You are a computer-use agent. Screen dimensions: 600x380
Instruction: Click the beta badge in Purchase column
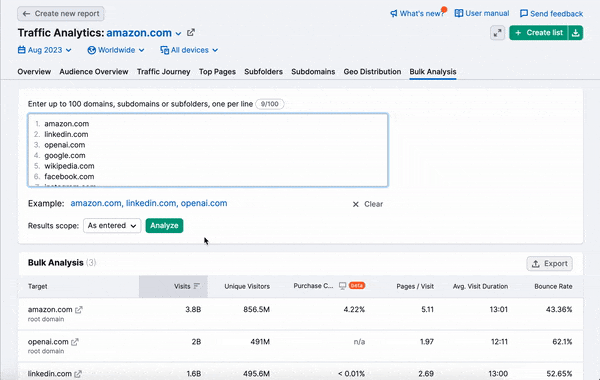coord(357,285)
